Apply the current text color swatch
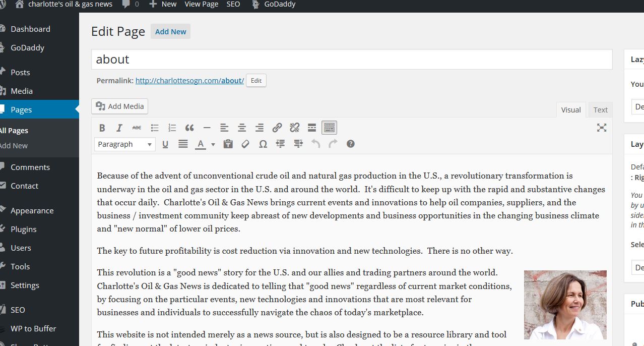The width and height of the screenshot is (644, 346). (201, 144)
